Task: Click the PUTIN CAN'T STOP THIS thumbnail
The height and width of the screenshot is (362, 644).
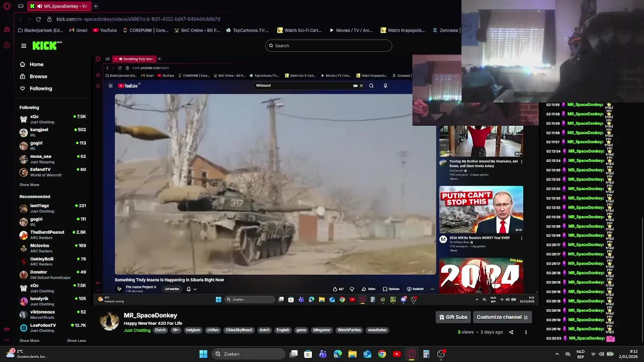Action: tap(481, 209)
